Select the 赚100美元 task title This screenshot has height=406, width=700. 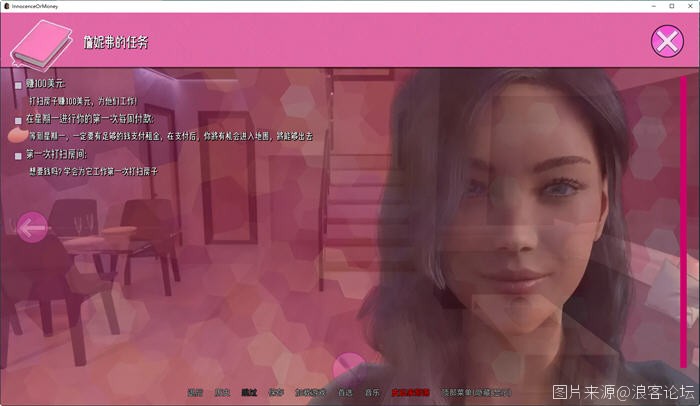click(x=46, y=84)
